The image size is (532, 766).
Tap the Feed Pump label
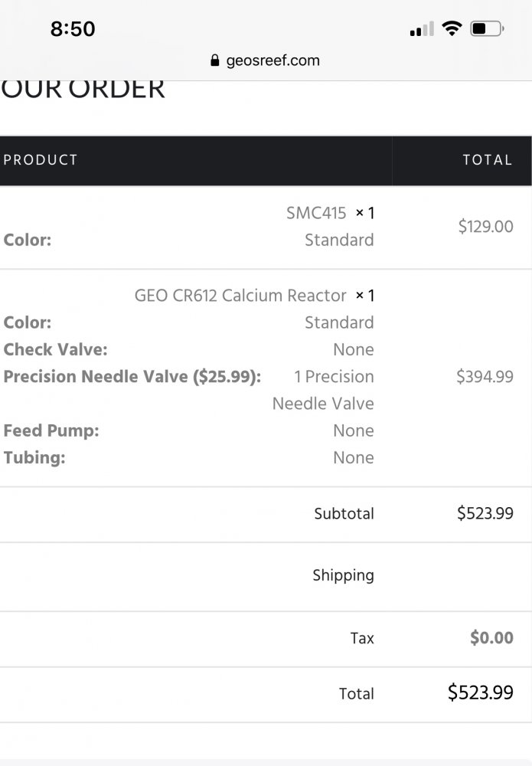(x=51, y=430)
